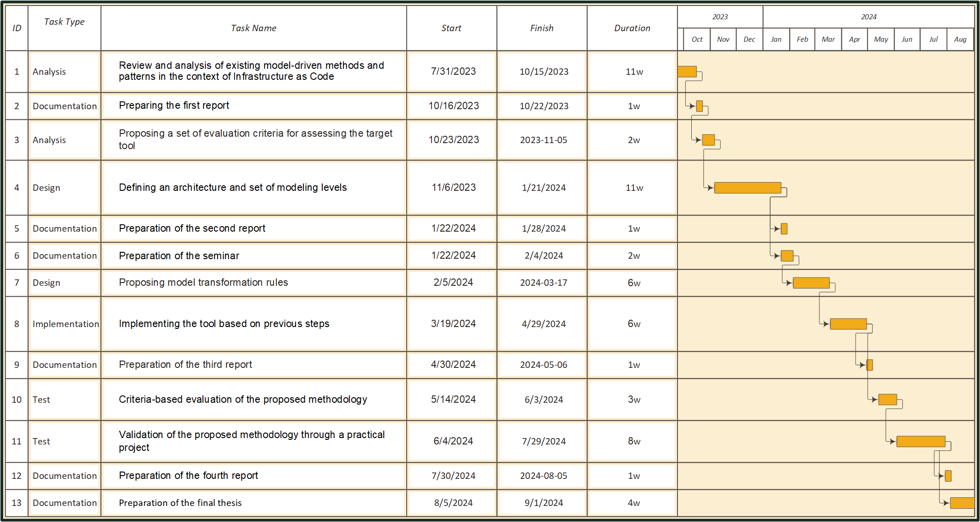This screenshot has height=522, width=980.
Task: Click the Oct month header
Action: click(x=697, y=39)
